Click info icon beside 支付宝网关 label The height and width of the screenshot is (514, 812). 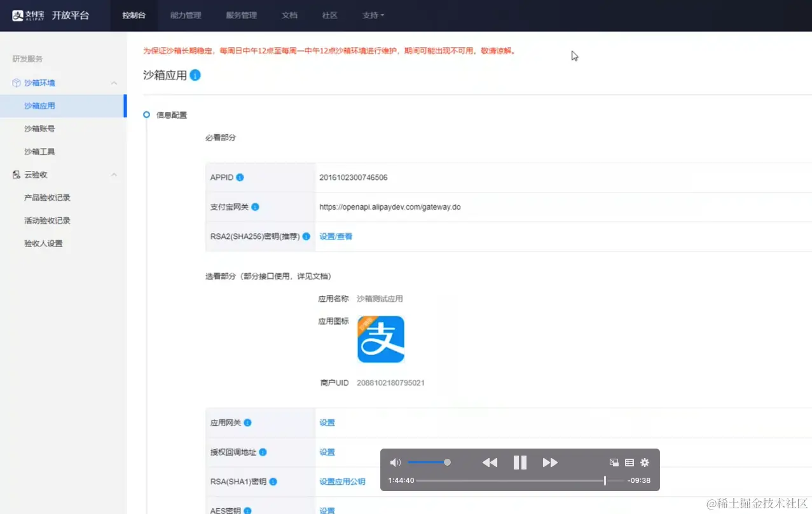[255, 207]
